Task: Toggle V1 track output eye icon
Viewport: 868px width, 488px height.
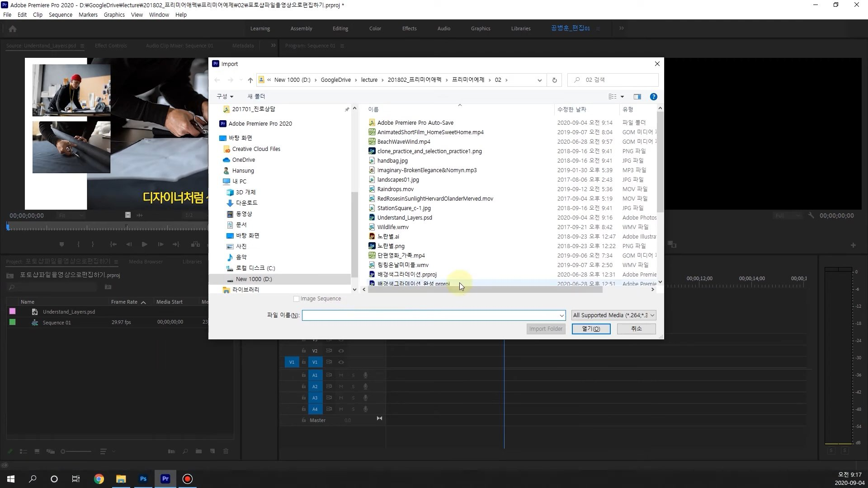Action: click(x=341, y=362)
